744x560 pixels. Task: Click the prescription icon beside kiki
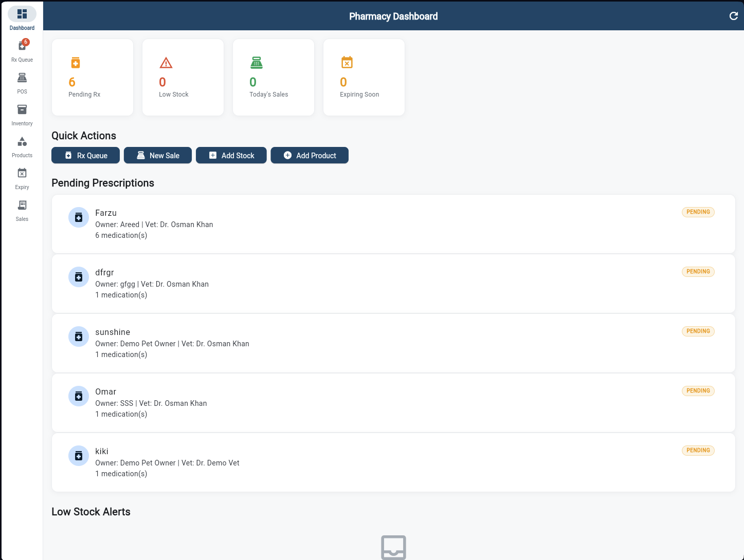[78, 456]
